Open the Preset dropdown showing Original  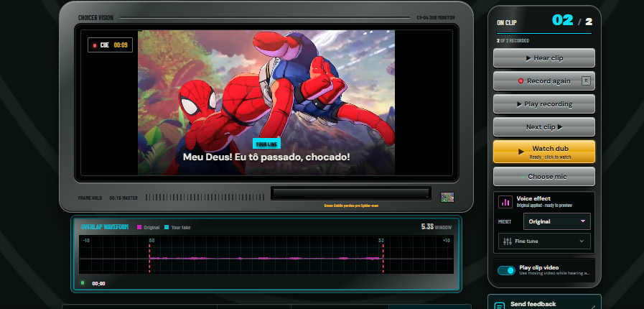tap(557, 221)
